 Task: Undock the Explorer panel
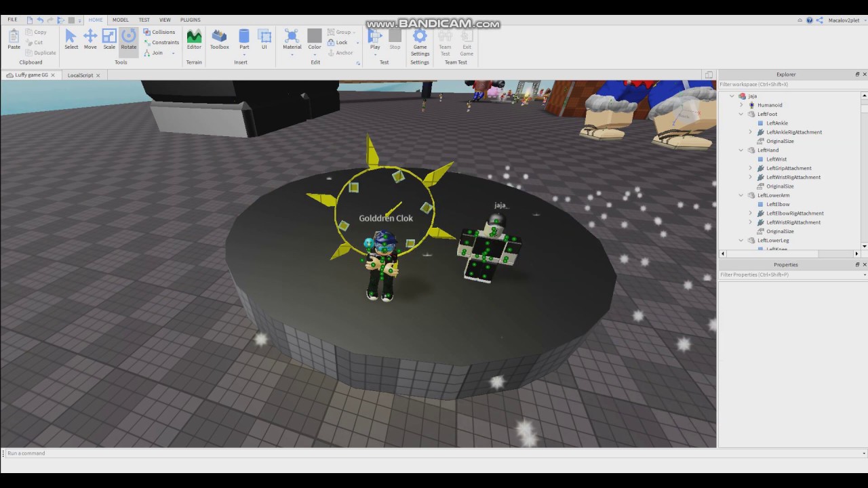pos(857,75)
